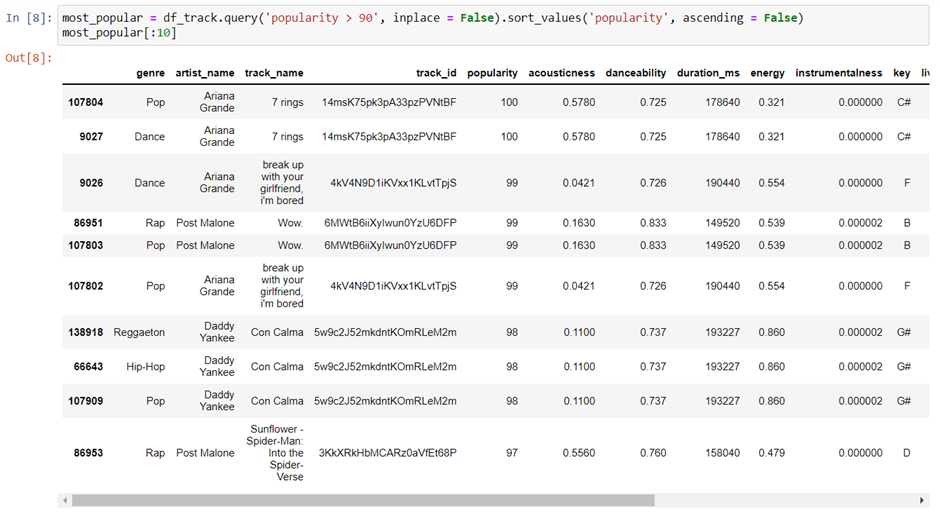This screenshot has height=514, width=940.
Task: Click the energy value 0.479
Action: (772, 453)
